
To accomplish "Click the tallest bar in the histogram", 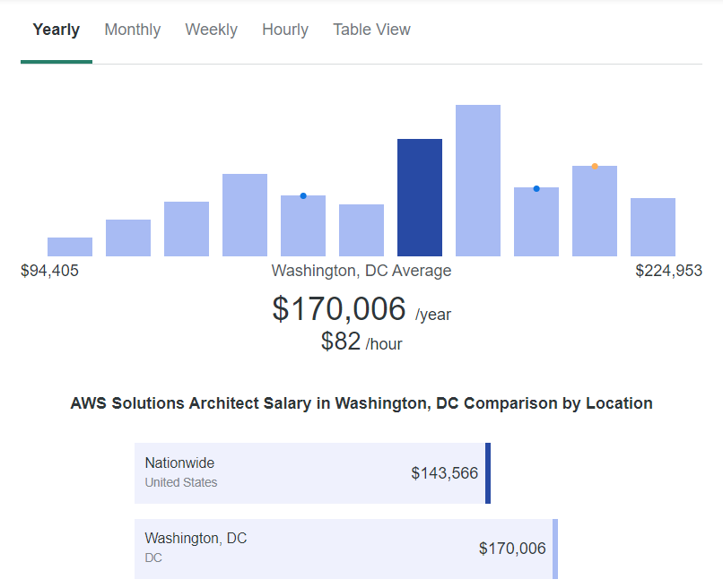I will pos(477,179).
